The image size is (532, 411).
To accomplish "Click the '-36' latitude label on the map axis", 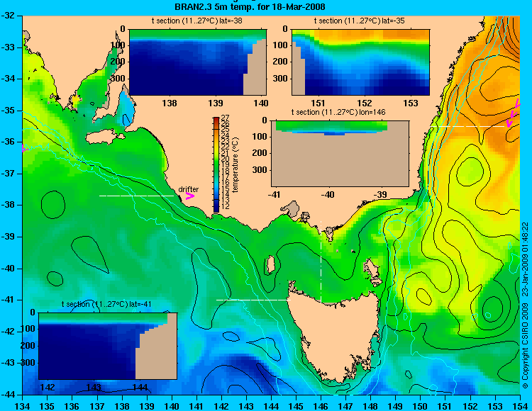I will point(9,142).
